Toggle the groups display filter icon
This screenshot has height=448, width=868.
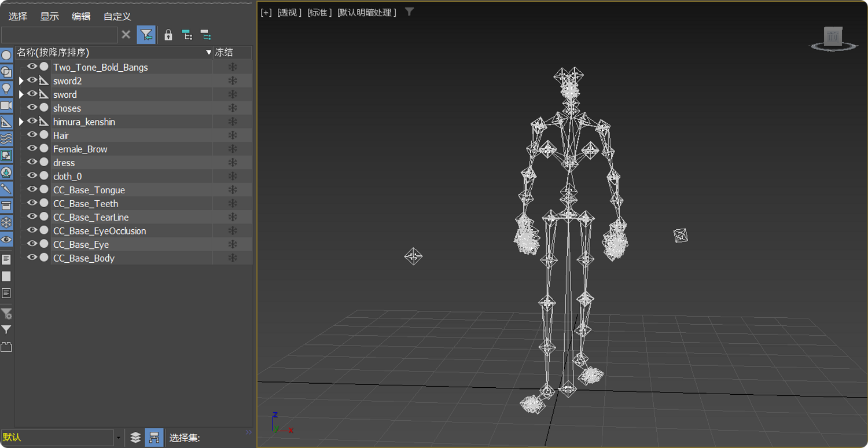point(6,156)
